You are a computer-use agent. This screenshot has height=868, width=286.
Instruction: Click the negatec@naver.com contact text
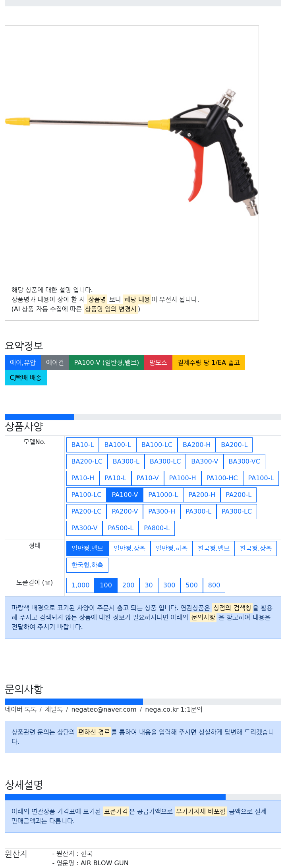pyautogui.click(x=104, y=710)
